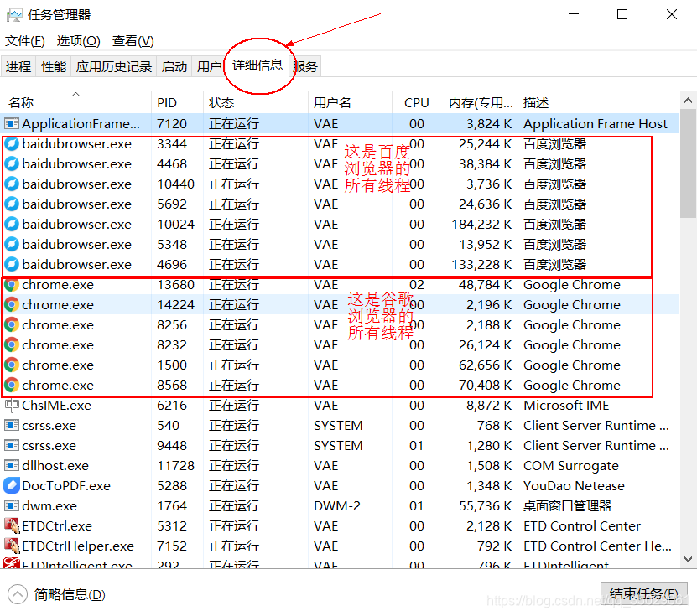Click the YouDao Netease description
Image resolution: width=697 pixels, height=616 pixels.
click(574, 485)
